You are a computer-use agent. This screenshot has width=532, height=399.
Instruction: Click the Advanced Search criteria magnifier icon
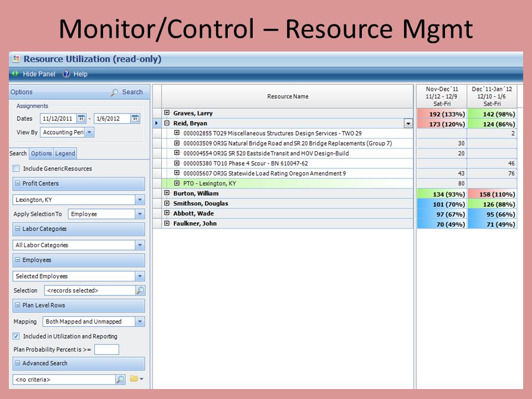(x=120, y=379)
